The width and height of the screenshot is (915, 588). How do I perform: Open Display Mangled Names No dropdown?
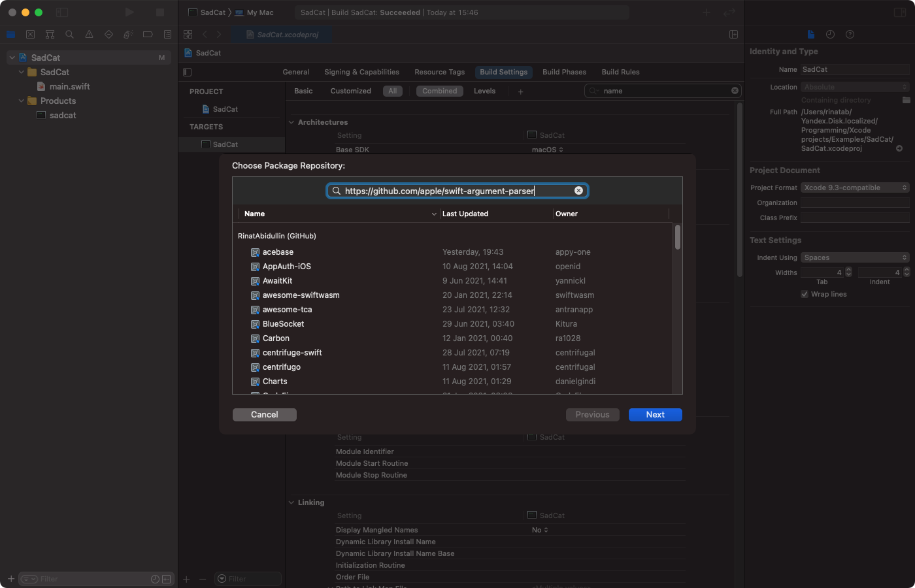tap(540, 530)
